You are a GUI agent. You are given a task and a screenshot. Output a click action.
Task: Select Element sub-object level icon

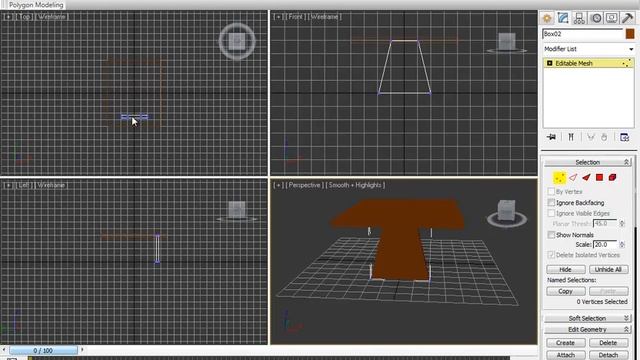click(x=612, y=178)
